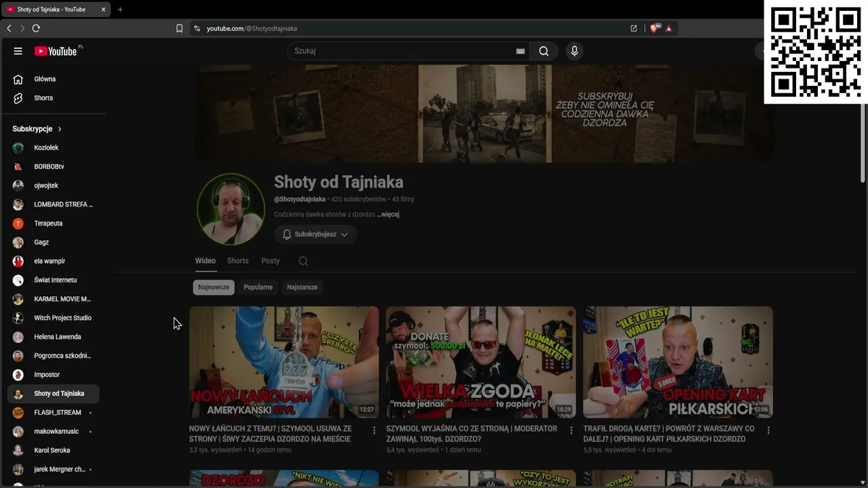Open the on-screen keyboard in the search box
The width and height of the screenshot is (868, 488).
tap(520, 51)
